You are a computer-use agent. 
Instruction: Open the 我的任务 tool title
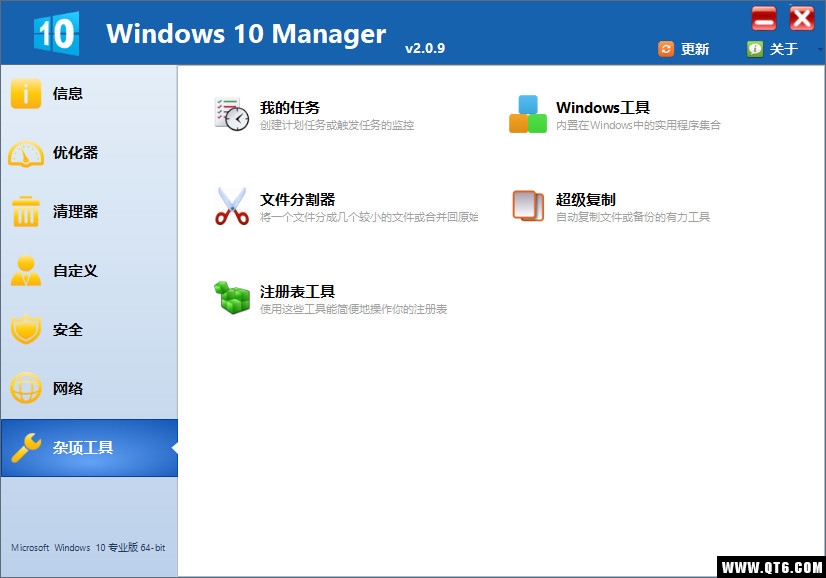tap(290, 107)
